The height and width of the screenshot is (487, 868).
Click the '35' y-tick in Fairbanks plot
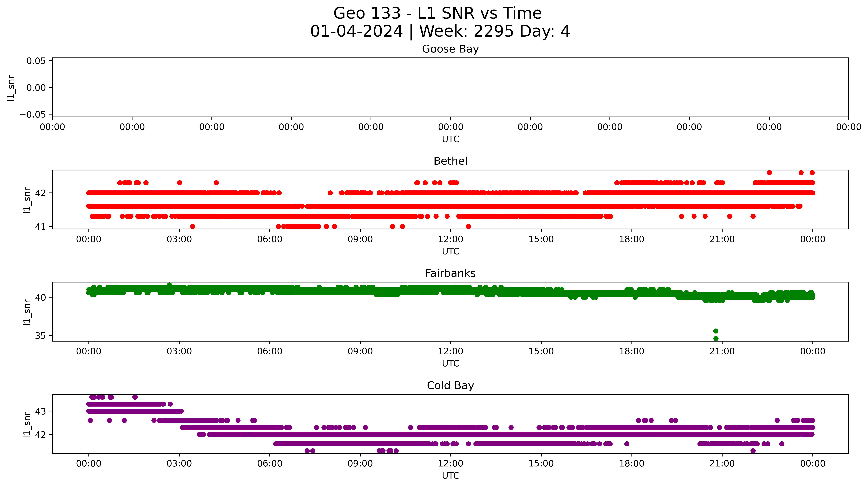(x=40, y=336)
